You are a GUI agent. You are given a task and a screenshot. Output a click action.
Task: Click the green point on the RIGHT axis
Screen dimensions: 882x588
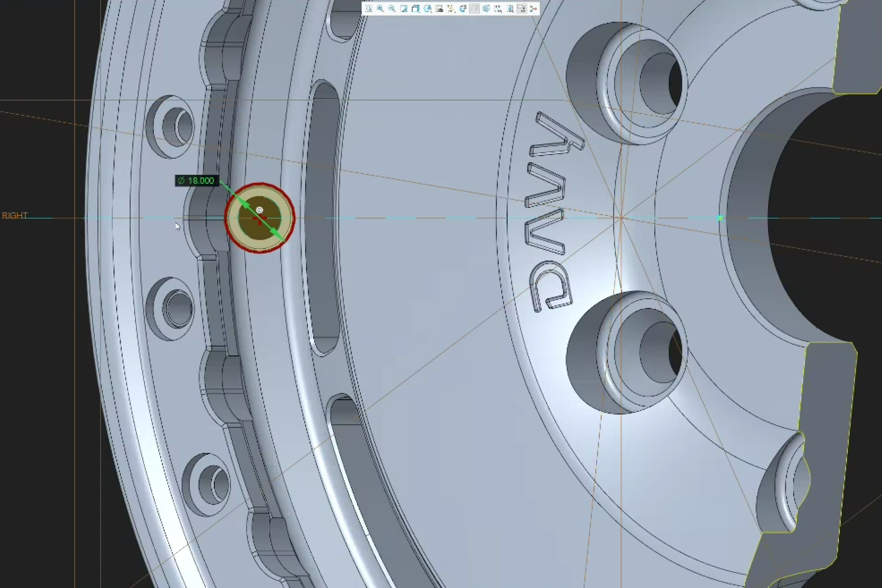point(720,218)
